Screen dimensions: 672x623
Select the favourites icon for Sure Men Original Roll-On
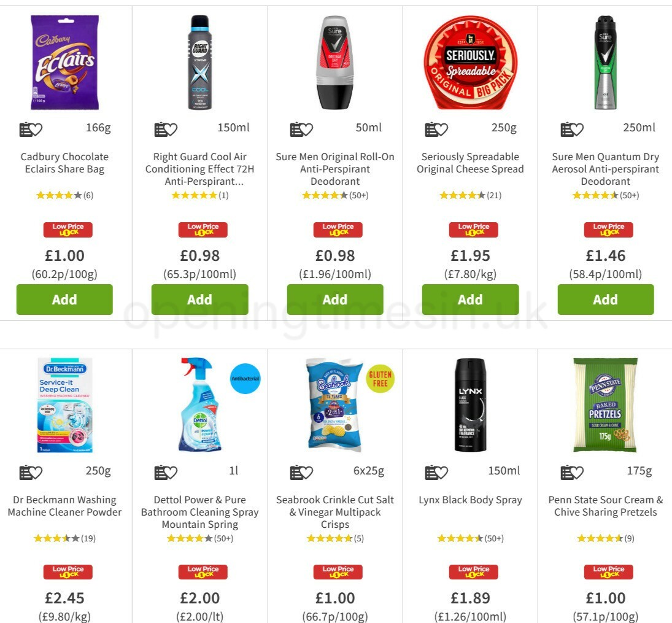pyautogui.click(x=300, y=128)
